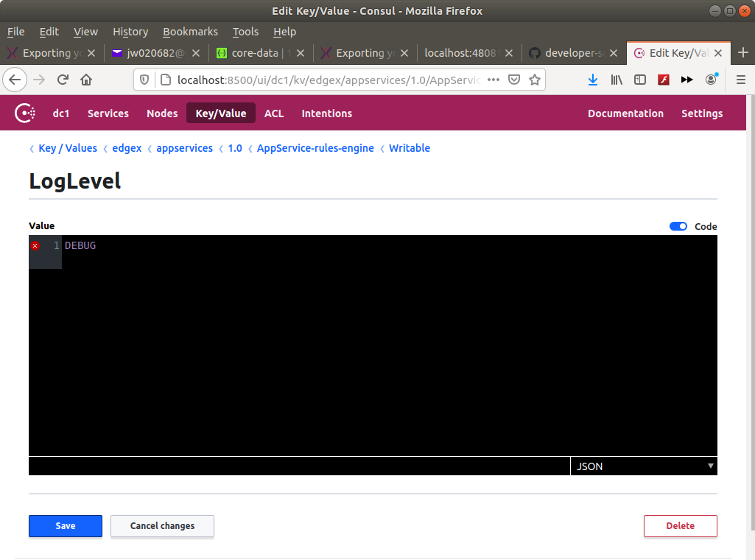Reload the current page
Image resolution: width=755 pixels, height=560 pixels.
63,80
